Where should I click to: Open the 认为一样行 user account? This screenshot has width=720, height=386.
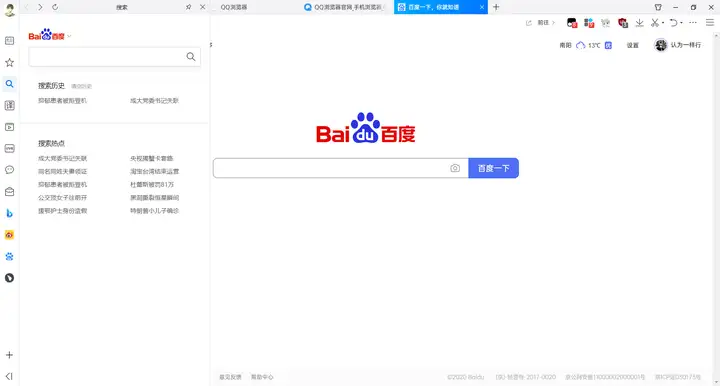click(x=678, y=45)
